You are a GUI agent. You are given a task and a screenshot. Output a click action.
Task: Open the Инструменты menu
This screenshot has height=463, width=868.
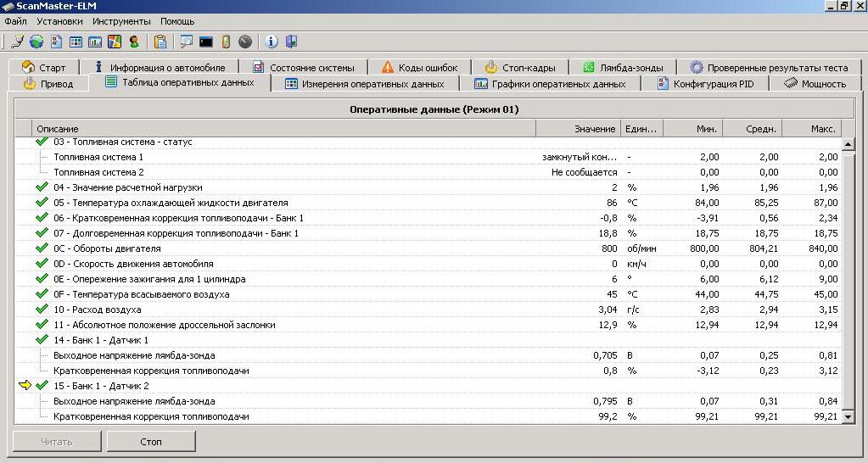(x=121, y=20)
